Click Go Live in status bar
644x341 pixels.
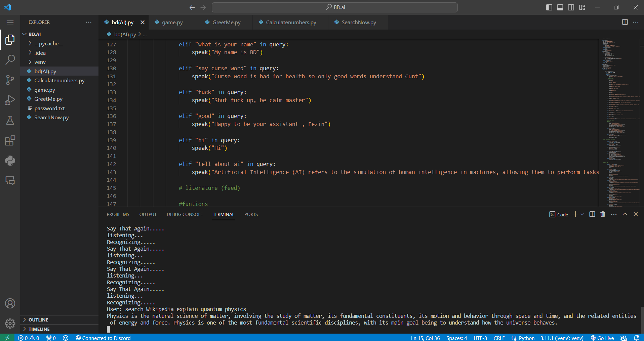(602, 338)
